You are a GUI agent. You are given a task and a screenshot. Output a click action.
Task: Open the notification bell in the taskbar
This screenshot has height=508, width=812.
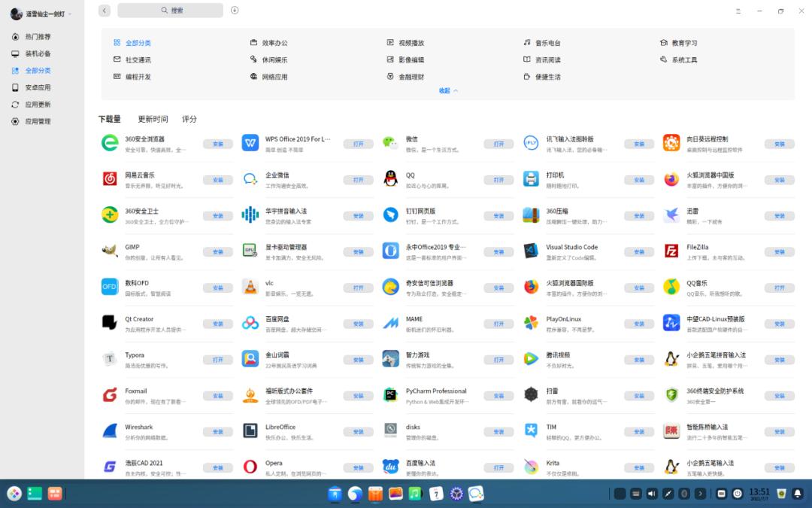[x=798, y=494]
